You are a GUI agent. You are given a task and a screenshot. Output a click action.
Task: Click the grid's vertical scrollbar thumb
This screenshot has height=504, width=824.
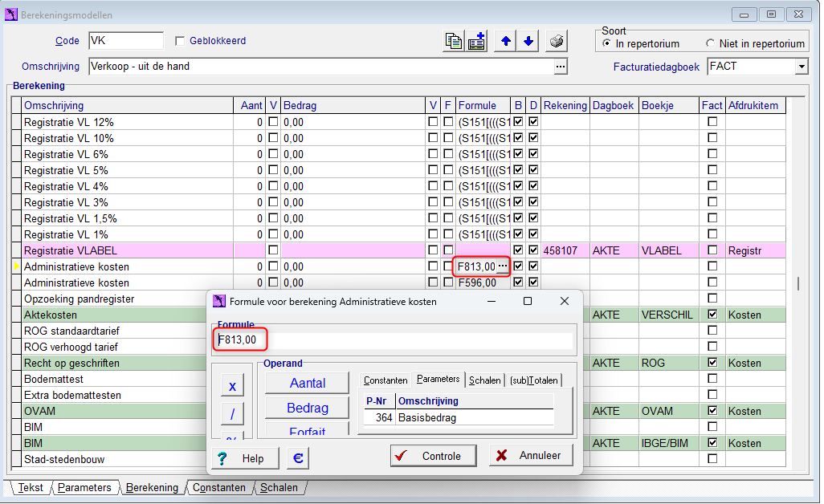(x=798, y=283)
